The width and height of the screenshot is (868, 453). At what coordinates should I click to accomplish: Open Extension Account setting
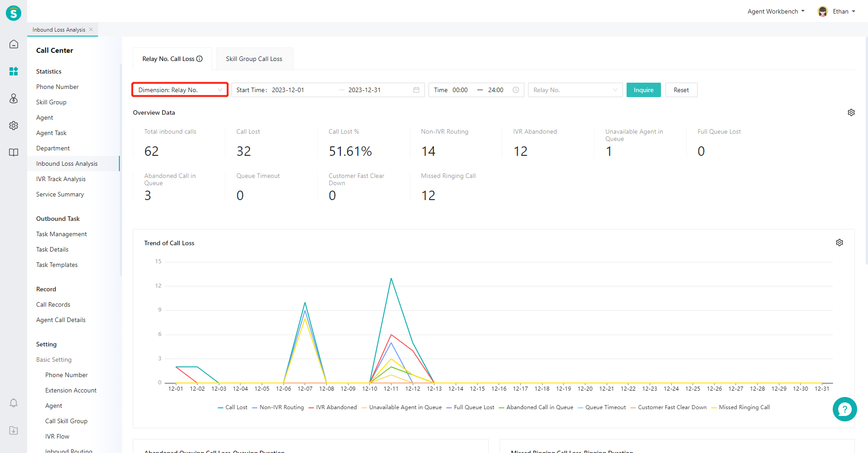click(71, 390)
